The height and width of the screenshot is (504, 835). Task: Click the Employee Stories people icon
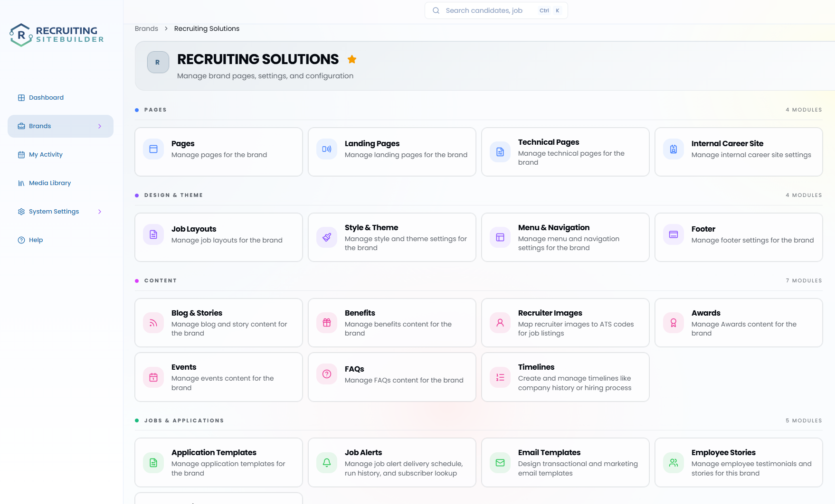coord(674,463)
